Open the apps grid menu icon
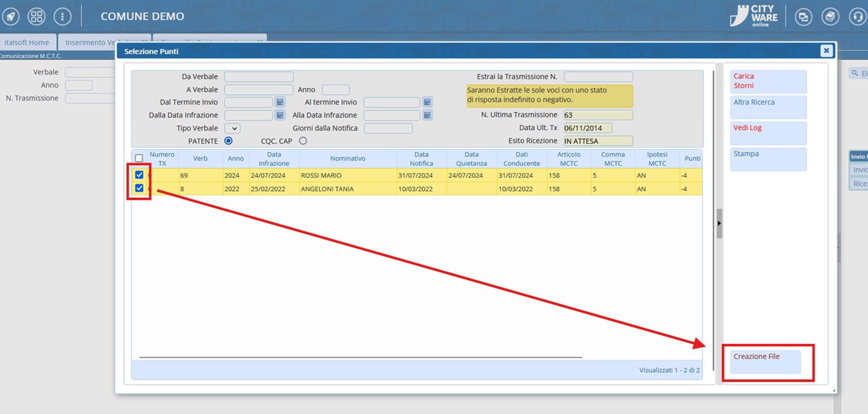 pos(37,16)
